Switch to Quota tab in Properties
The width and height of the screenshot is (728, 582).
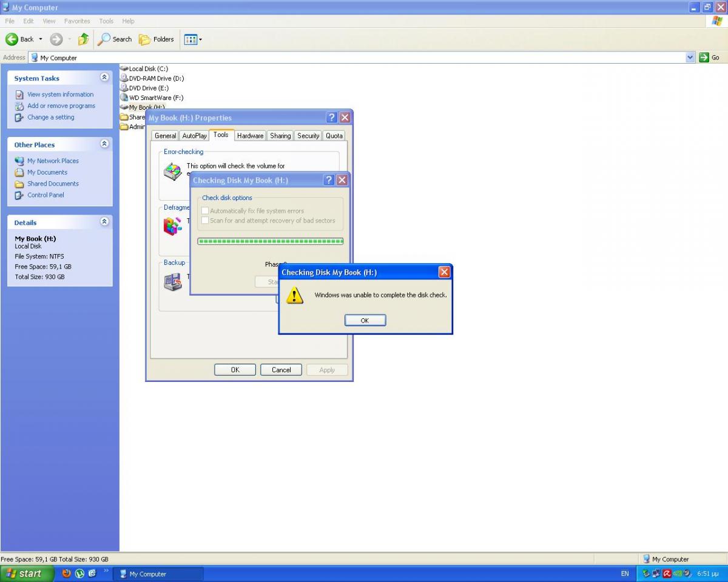point(334,136)
